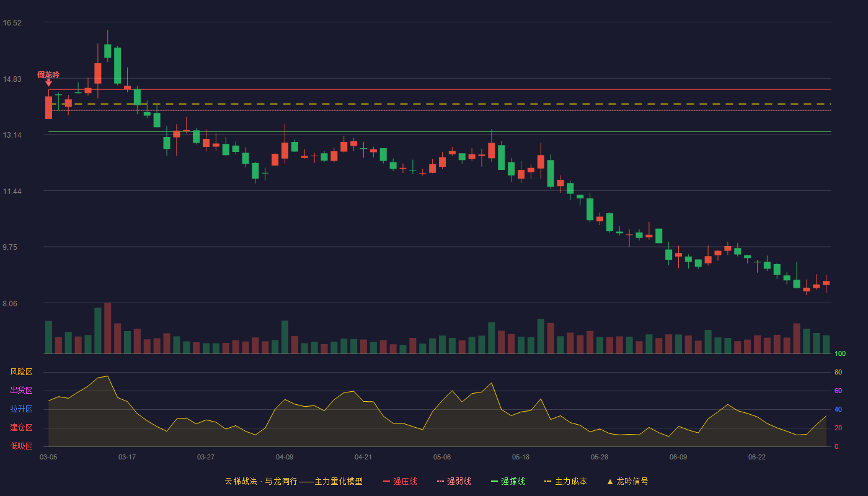The height and width of the screenshot is (496, 868).
Task: Click the green 100 indicator scale label
Action: [x=840, y=353]
